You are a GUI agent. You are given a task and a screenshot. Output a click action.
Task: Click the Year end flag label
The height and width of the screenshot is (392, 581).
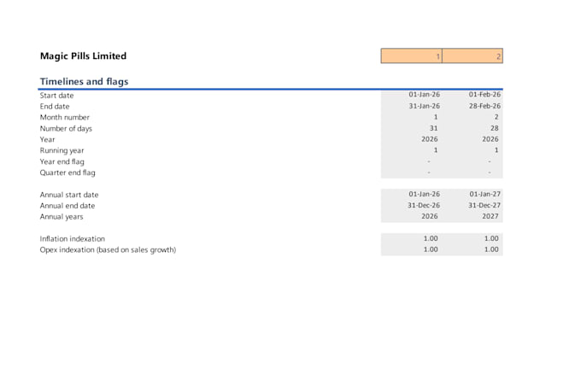tap(62, 161)
